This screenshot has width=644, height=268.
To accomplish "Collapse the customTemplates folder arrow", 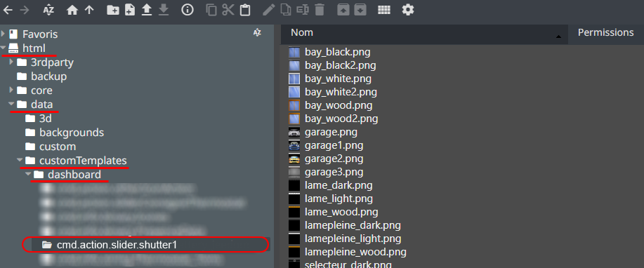I will tap(20, 160).
